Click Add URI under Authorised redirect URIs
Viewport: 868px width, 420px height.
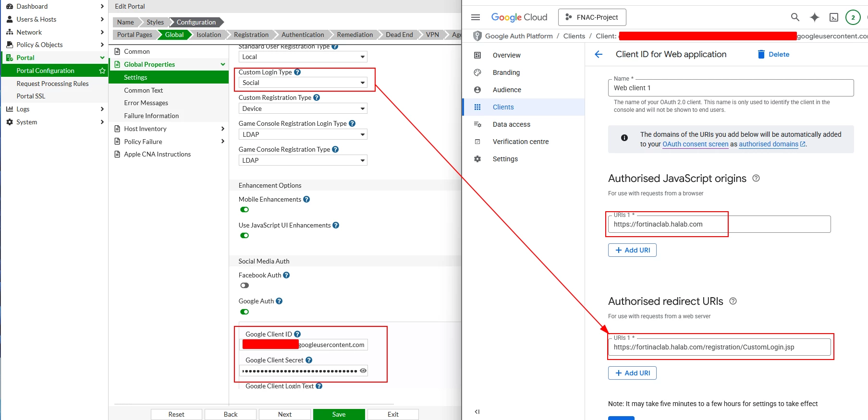tap(632, 373)
